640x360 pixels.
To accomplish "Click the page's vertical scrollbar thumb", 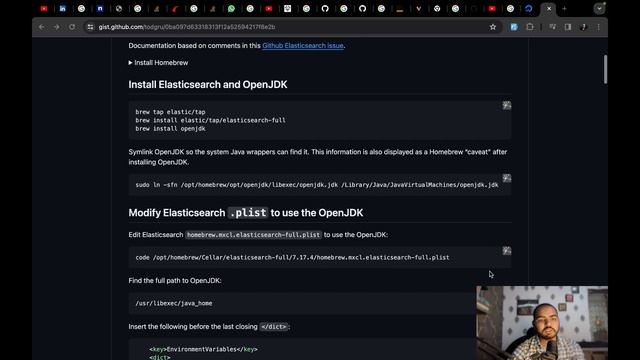I will click(x=605, y=69).
